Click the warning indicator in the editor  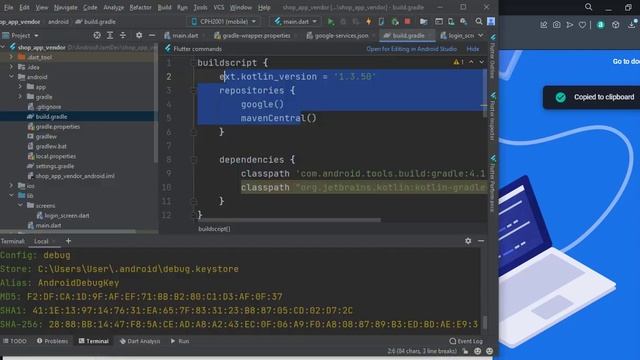[x=458, y=62]
